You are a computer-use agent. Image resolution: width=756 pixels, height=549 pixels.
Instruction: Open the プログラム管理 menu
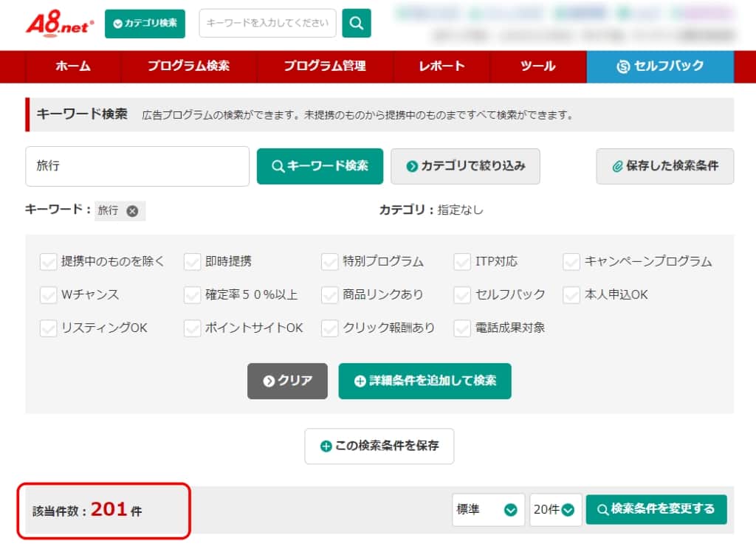[x=325, y=66]
